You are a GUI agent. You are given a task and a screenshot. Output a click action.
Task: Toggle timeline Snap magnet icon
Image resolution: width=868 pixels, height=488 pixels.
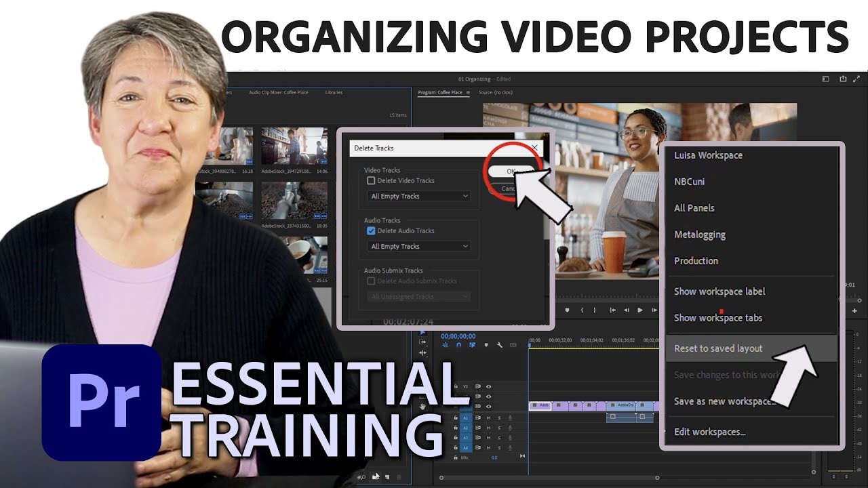[x=458, y=345]
